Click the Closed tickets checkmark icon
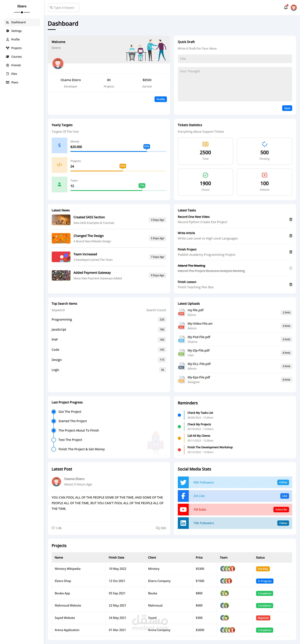300x644 pixels. 205,175
